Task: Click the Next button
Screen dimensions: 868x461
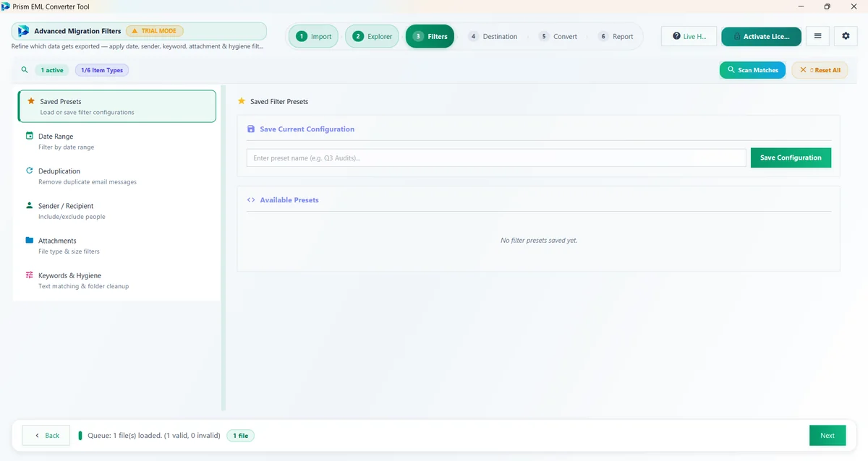Action: tap(827, 436)
